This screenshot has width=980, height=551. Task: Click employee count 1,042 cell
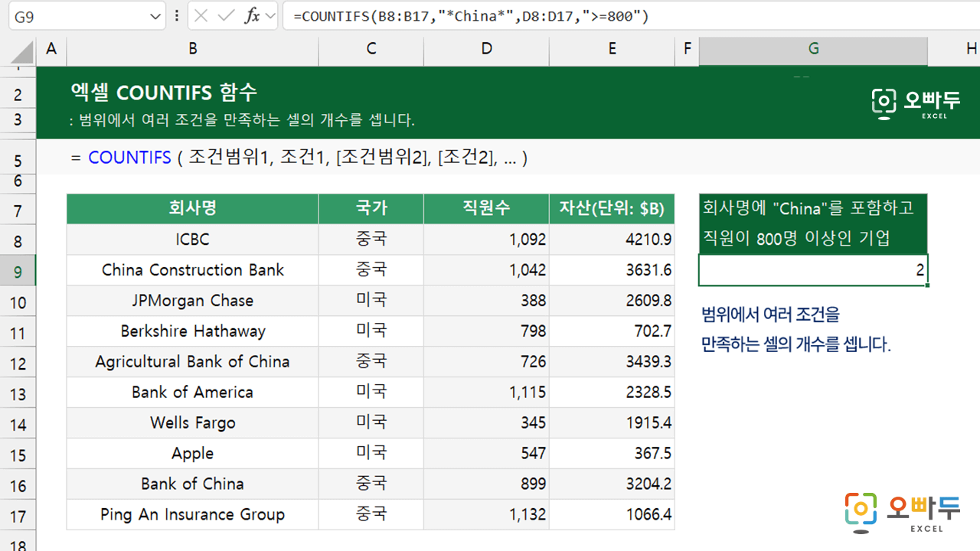pyautogui.click(x=487, y=270)
